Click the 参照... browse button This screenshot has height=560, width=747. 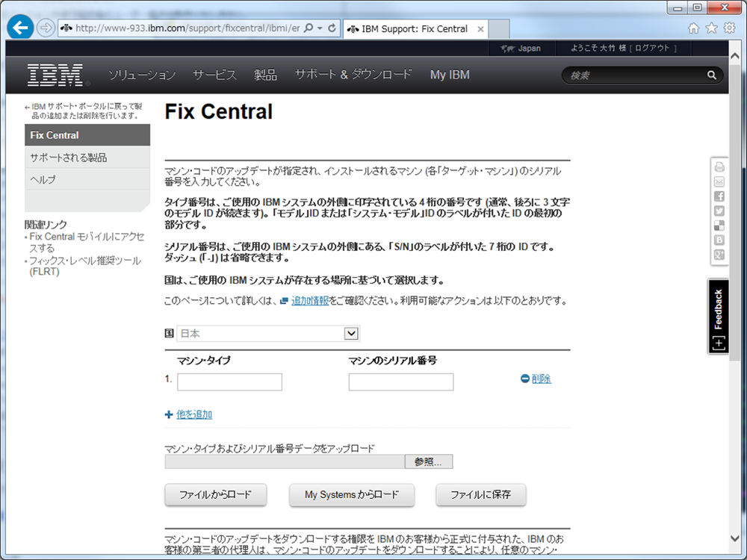tap(428, 462)
